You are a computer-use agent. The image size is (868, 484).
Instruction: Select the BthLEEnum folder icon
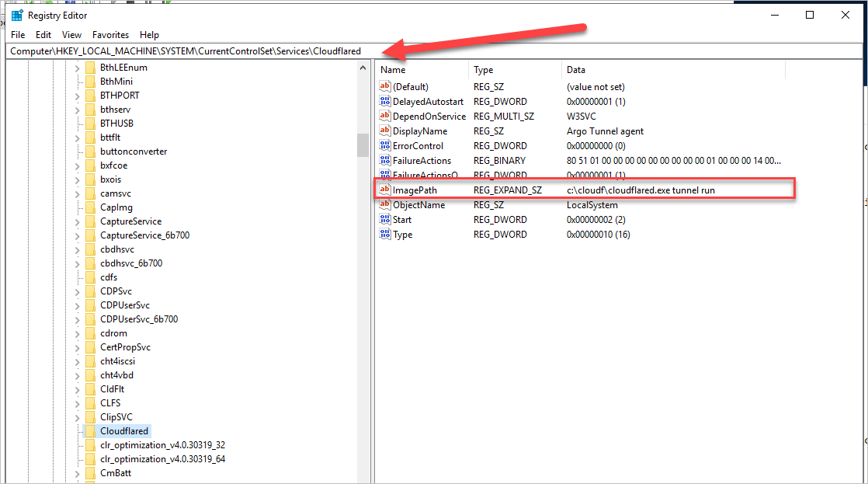pyautogui.click(x=90, y=68)
